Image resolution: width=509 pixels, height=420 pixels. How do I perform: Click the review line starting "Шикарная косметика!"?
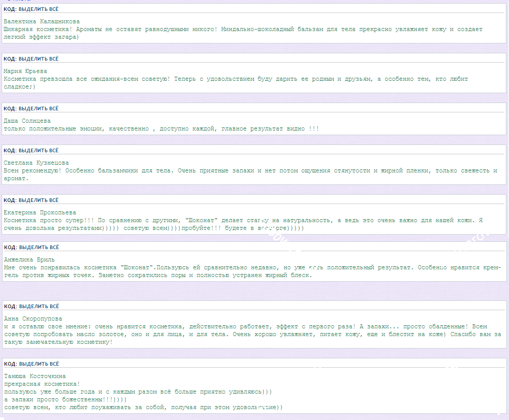[x=207, y=30]
